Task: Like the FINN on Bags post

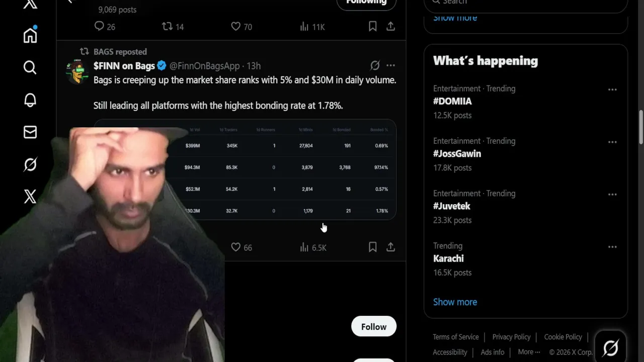Action: [236, 247]
